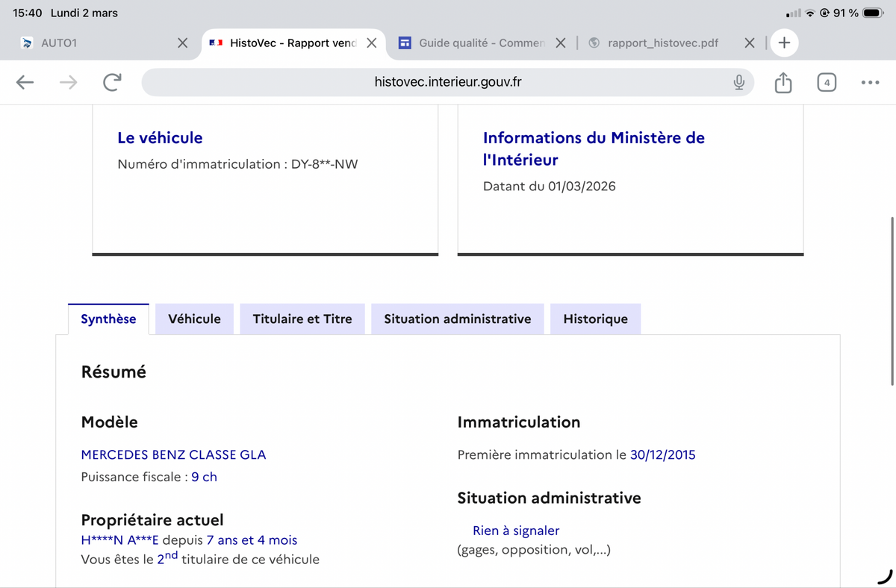Open the share sheet icon
Image resolution: width=896 pixels, height=588 pixels.
click(783, 82)
